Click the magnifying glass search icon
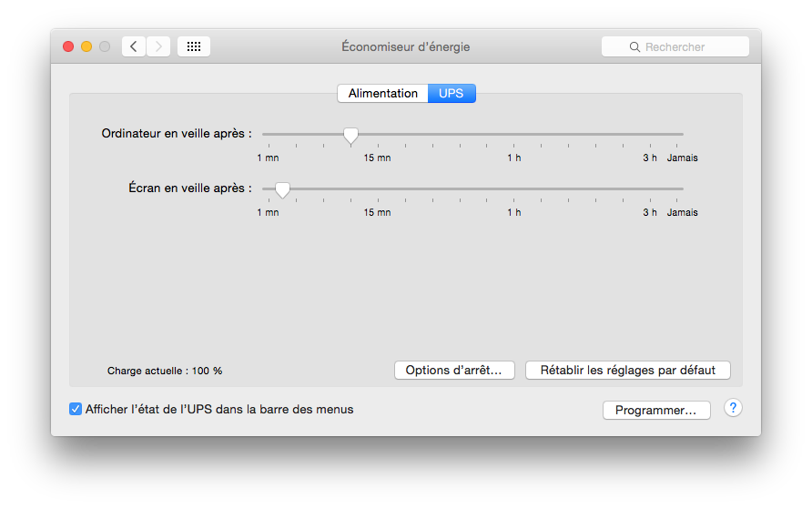Screen dimensions: 812x509 click(x=634, y=47)
